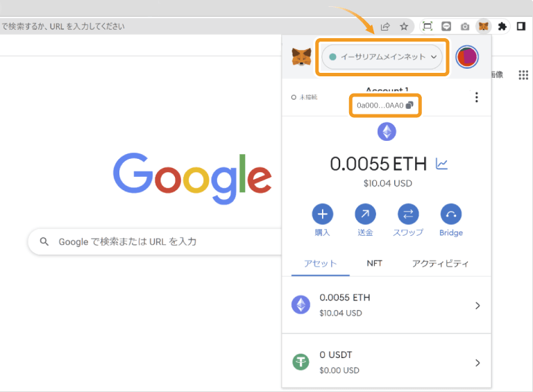The image size is (533, 392).
Task: Bookmark this page with the star icon
Action: coord(404,26)
